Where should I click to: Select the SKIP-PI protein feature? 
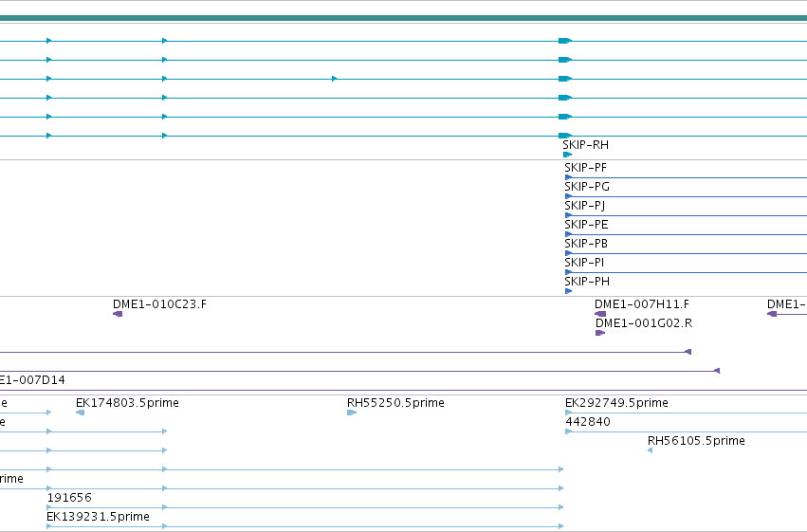coord(584,263)
